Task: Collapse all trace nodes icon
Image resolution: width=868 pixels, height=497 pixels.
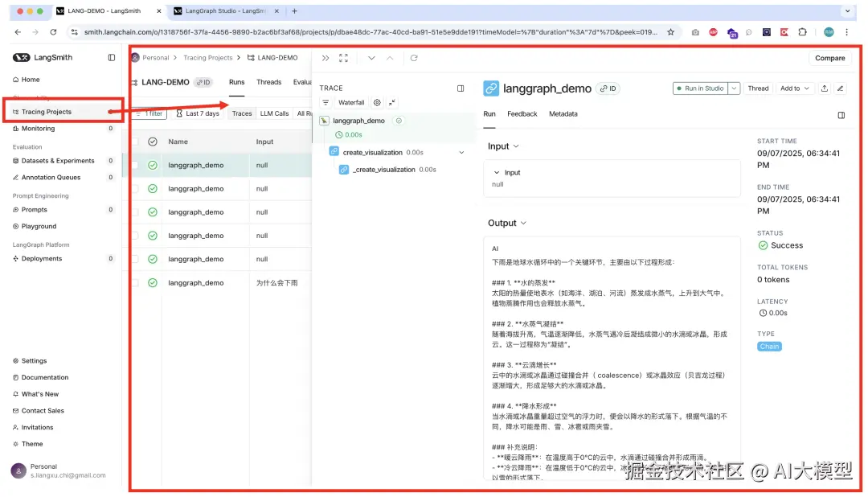Action: click(x=392, y=102)
